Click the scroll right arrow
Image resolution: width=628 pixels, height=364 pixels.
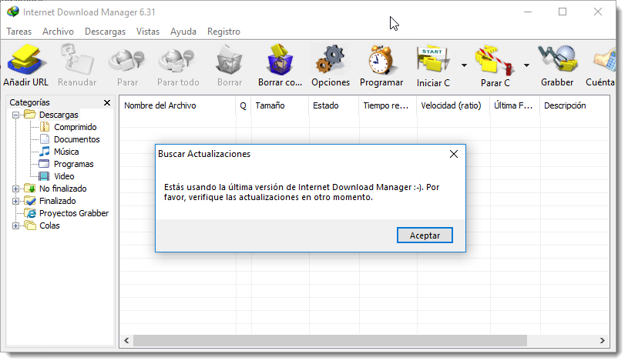click(603, 340)
